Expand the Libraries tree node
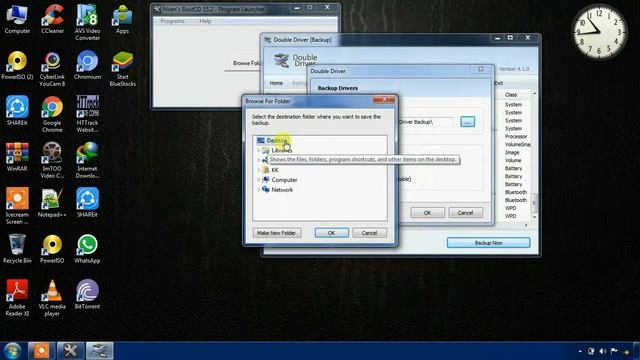The height and width of the screenshot is (360, 640). [258, 150]
